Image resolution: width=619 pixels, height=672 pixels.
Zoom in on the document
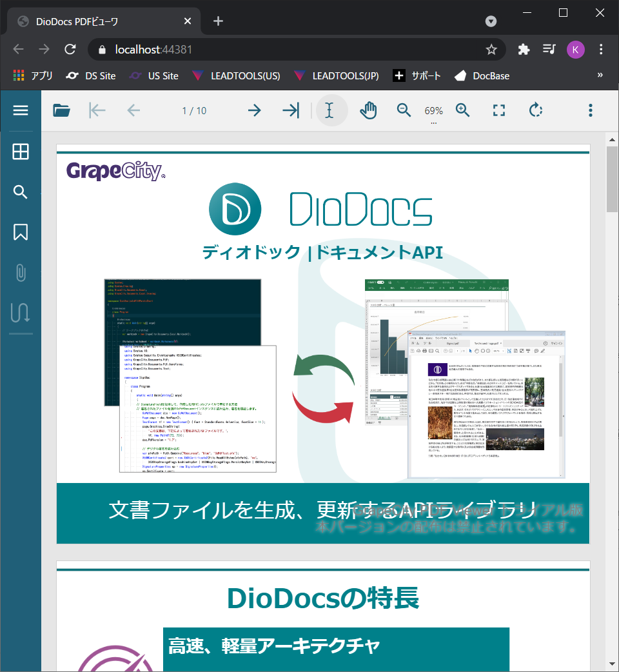(x=463, y=110)
